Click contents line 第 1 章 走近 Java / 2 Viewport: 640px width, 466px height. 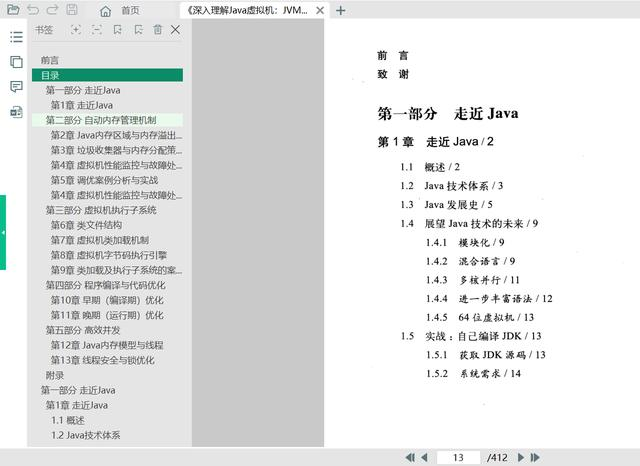[x=436, y=142]
